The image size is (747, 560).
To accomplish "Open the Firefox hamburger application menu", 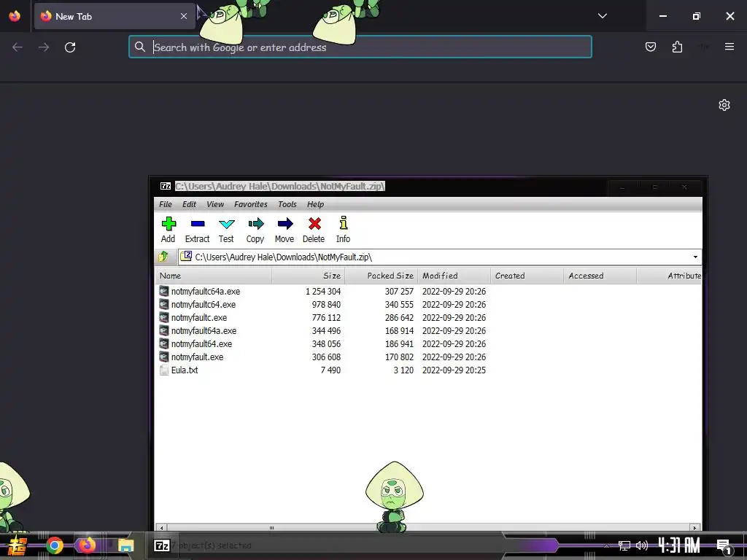I will click(x=729, y=47).
